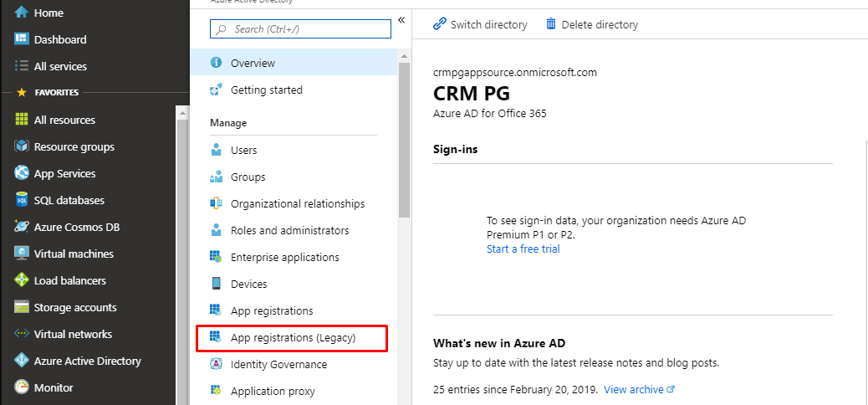This screenshot has height=405, width=868.
Task: Click the Storage accounts icon
Action: click(22, 307)
